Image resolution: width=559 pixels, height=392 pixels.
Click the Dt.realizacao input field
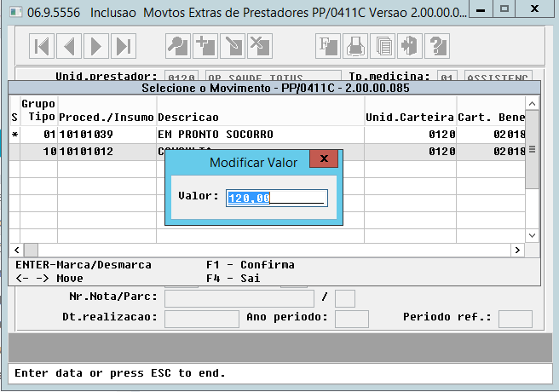coord(202,319)
